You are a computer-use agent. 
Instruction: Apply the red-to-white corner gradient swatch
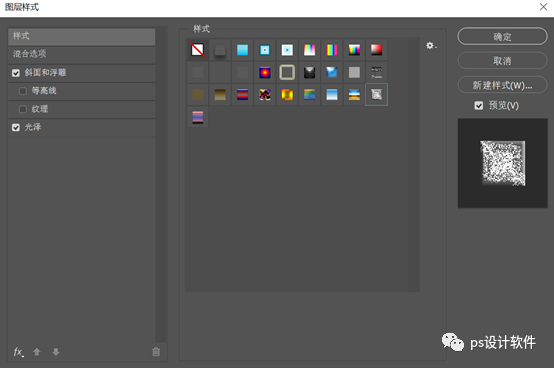click(376, 50)
